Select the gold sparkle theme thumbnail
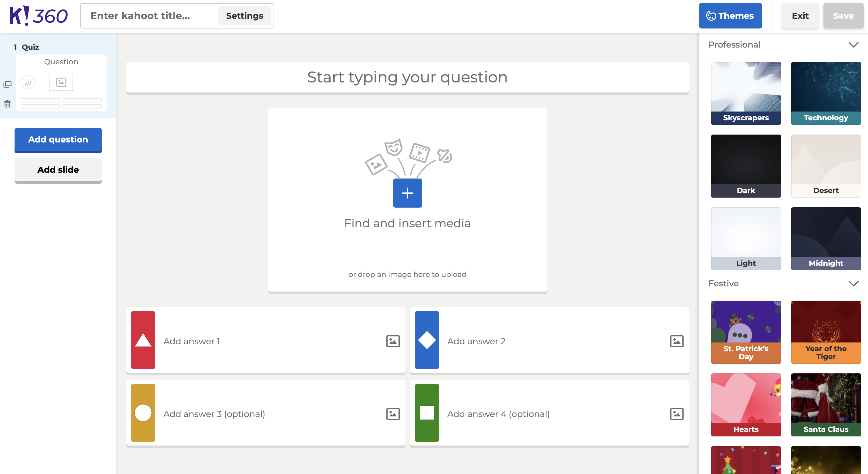Screen dimensions: 868x474 tap(826, 460)
